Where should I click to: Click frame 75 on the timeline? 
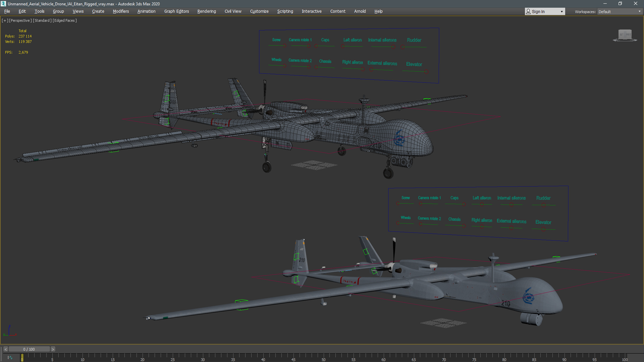[x=474, y=358]
